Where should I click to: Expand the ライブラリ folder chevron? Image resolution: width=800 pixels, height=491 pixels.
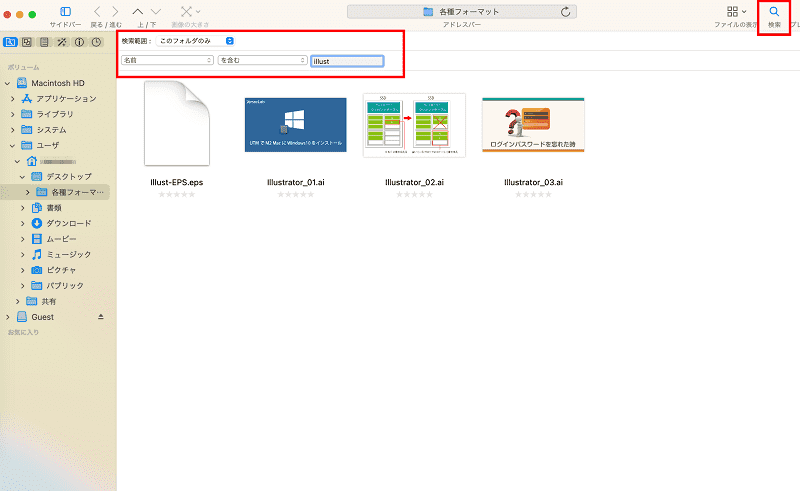pos(12,114)
